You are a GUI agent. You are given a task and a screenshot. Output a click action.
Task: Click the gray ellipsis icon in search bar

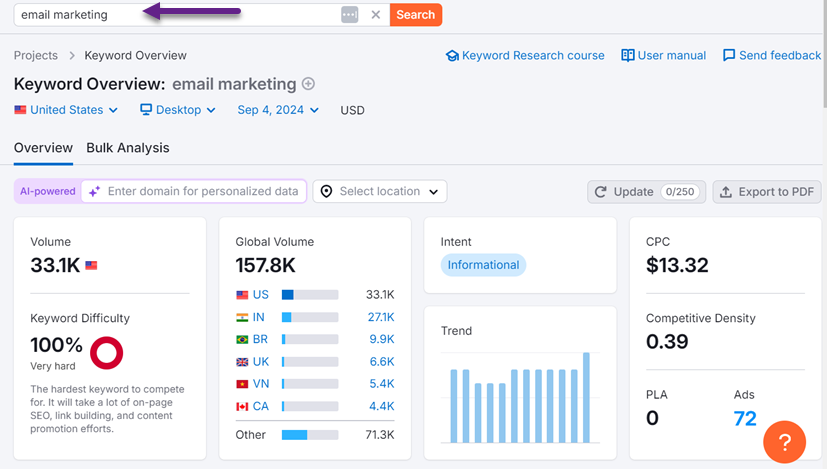click(x=349, y=15)
